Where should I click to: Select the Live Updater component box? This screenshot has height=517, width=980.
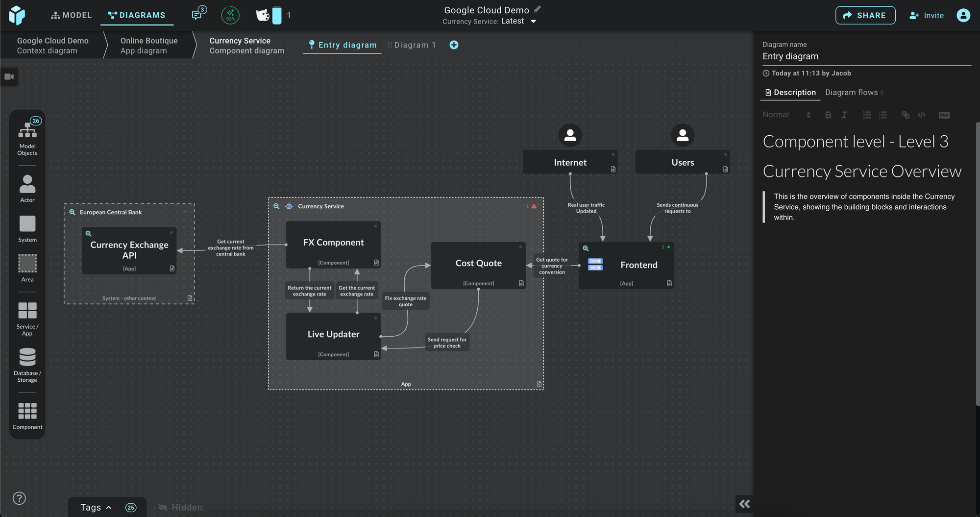click(333, 336)
